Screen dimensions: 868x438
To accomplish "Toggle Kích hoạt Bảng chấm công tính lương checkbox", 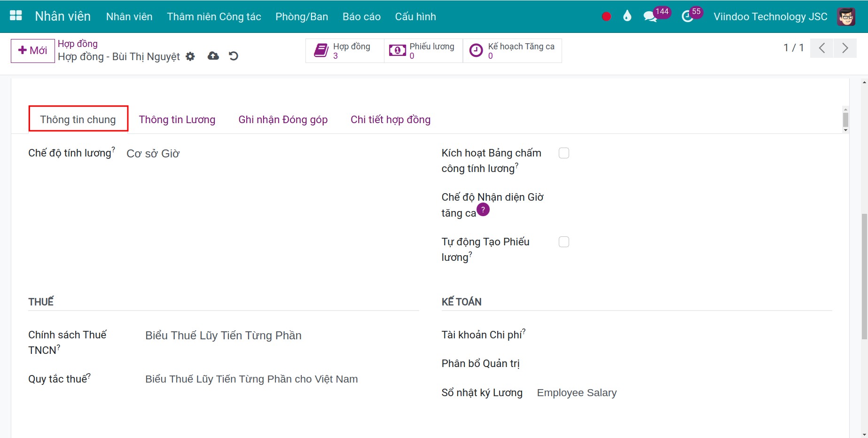I will [564, 153].
